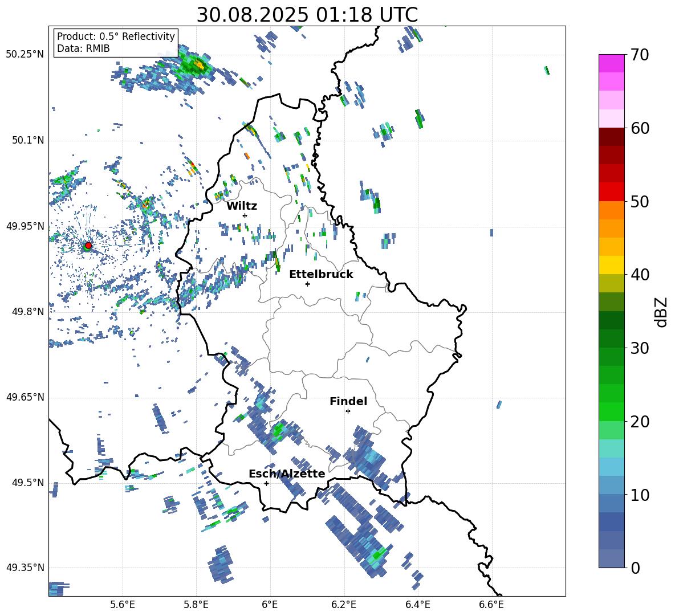Click the 50.25°N latitude label
The image size is (675, 616).
pyautogui.click(x=25, y=55)
